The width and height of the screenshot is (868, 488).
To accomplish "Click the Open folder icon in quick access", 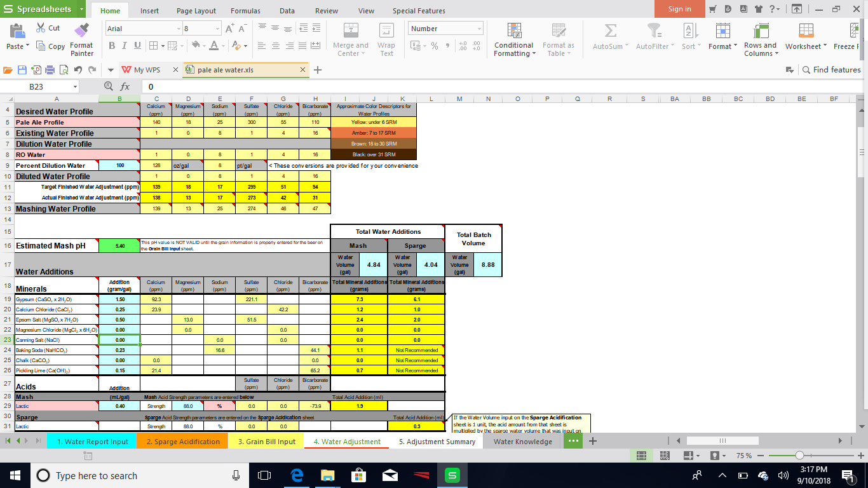I will [8, 70].
